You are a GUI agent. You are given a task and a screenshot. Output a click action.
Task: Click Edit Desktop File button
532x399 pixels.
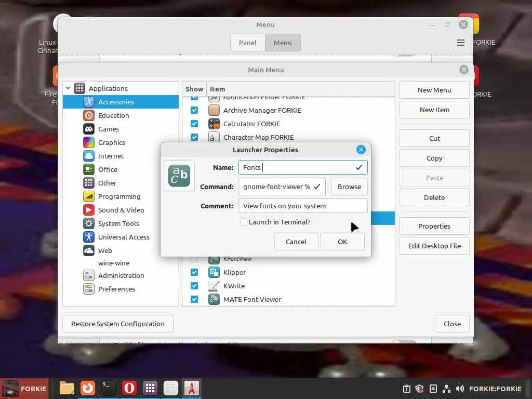click(434, 246)
